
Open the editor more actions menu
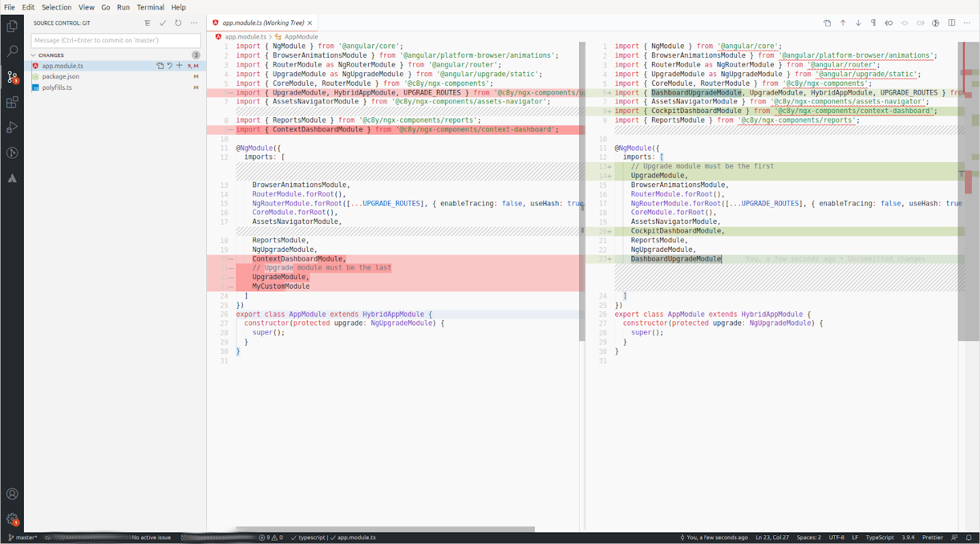(967, 22)
